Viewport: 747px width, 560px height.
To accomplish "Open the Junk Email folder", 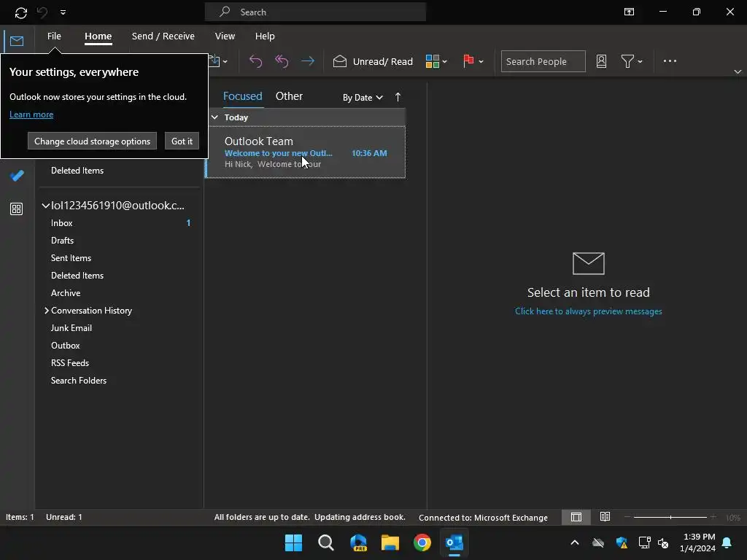I will (x=71, y=328).
